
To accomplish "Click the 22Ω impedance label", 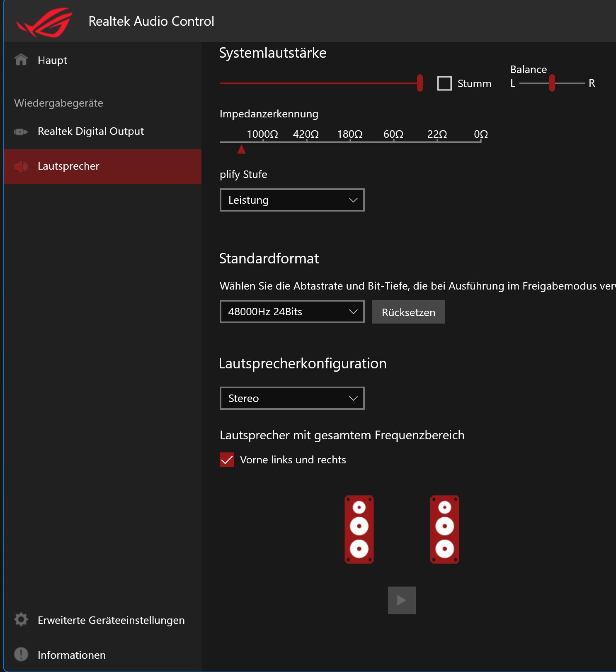I will point(437,134).
